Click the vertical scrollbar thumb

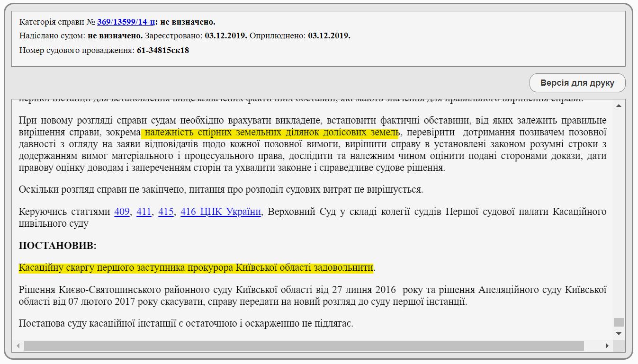619,322
